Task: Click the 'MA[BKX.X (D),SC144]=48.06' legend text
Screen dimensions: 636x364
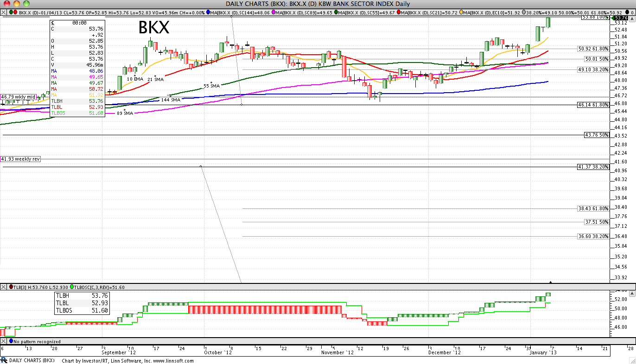Action: click(241, 13)
